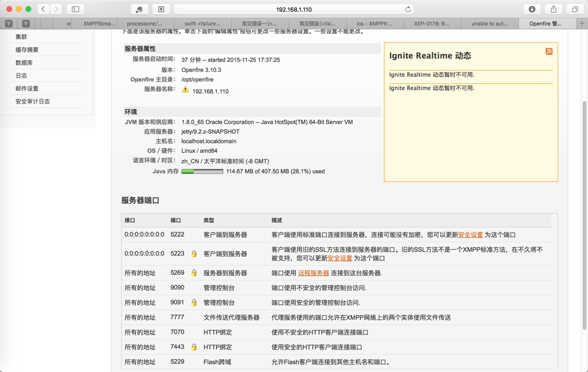
Task: Click the first pinned Y tab
Action: [x=9, y=24]
